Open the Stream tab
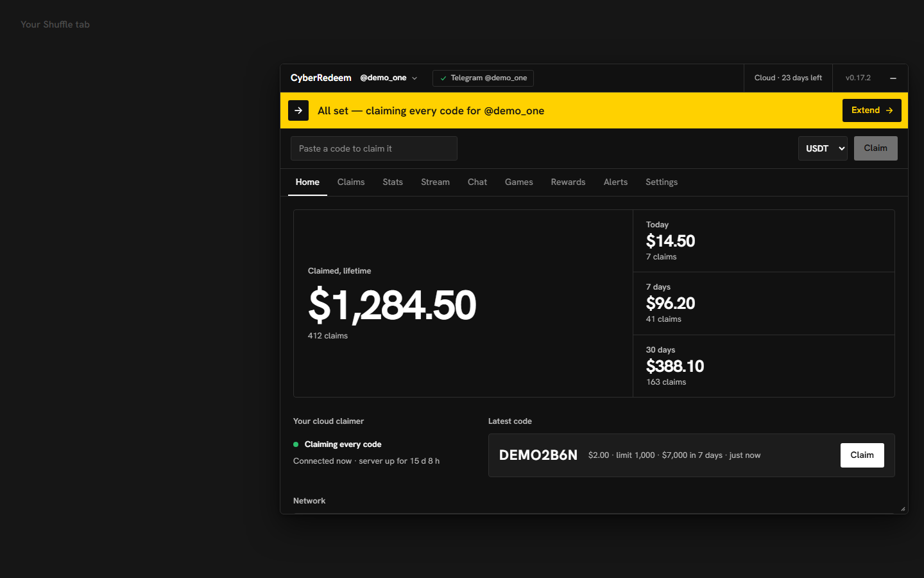924x578 pixels. 435,182
